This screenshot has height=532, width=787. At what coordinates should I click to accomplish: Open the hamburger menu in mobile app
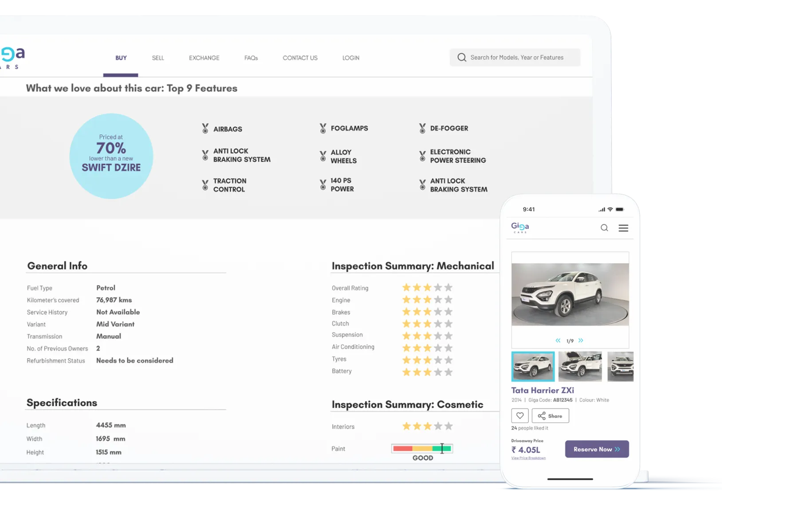[x=623, y=228]
